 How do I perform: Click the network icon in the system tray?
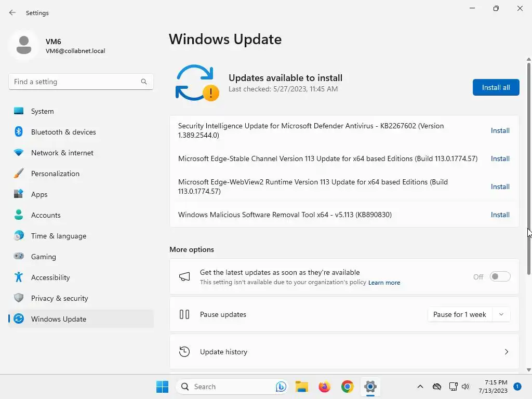(453, 387)
